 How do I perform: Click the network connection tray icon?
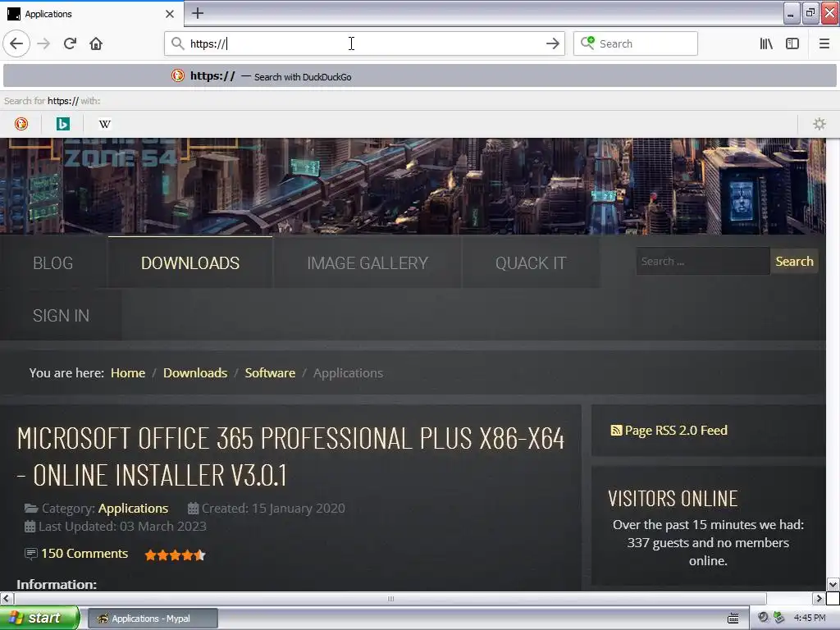coord(778,618)
